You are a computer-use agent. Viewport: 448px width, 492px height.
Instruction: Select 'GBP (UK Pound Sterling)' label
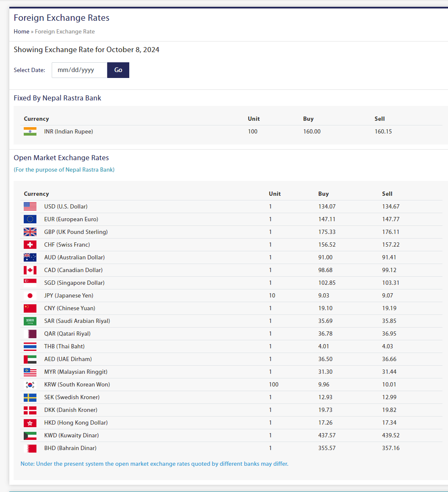coord(76,232)
